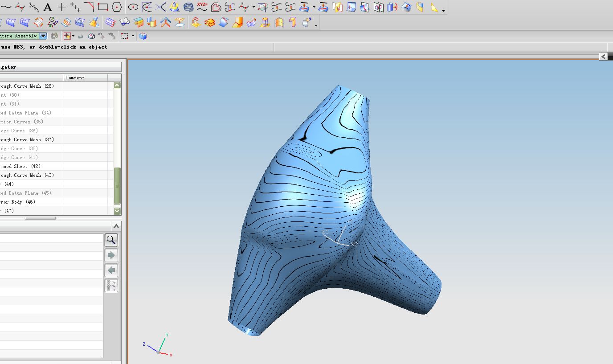The image size is (613, 364).
Task: Click the heart-shaped curve icon
Action: pos(216,7)
